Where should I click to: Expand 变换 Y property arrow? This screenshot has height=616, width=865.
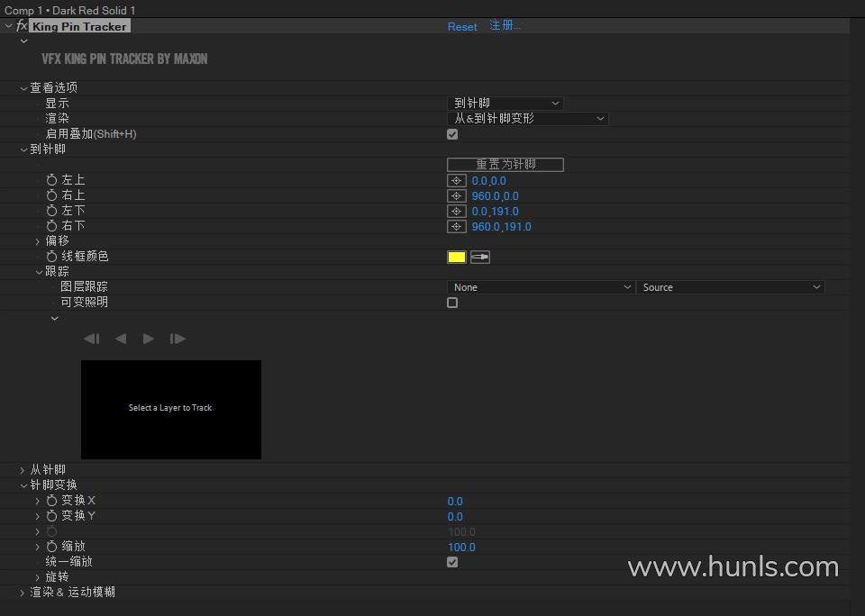[x=38, y=516]
